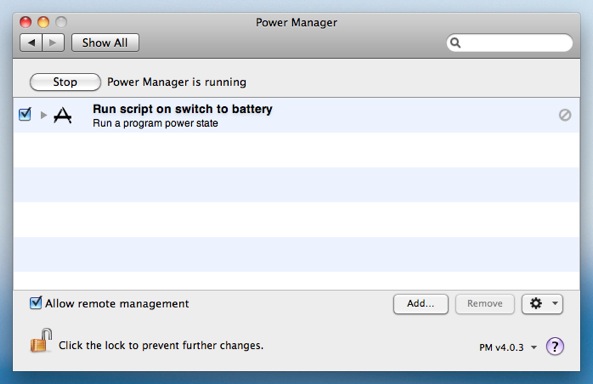593x384 pixels.
Task: Minimize the Power Manager window
Action: [43, 22]
